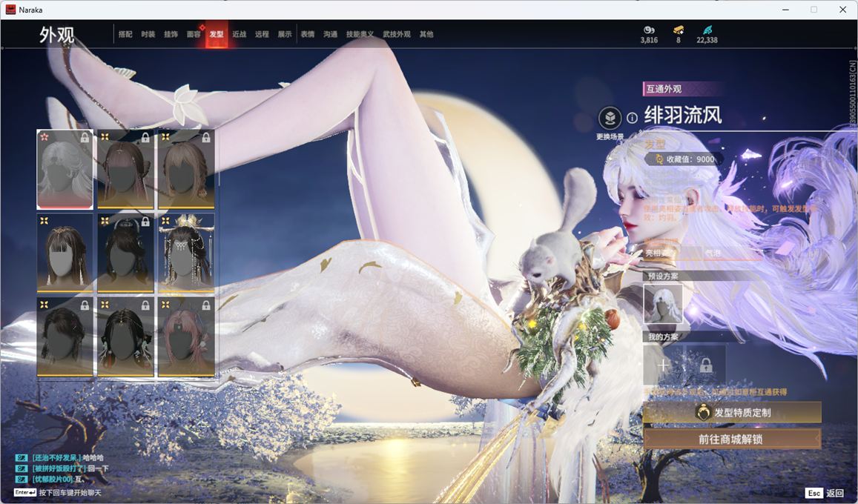Viewport: 858px width, 504px height.
Task: Click the 前往商城解锁 button
Action: click(x=732, y=439)
